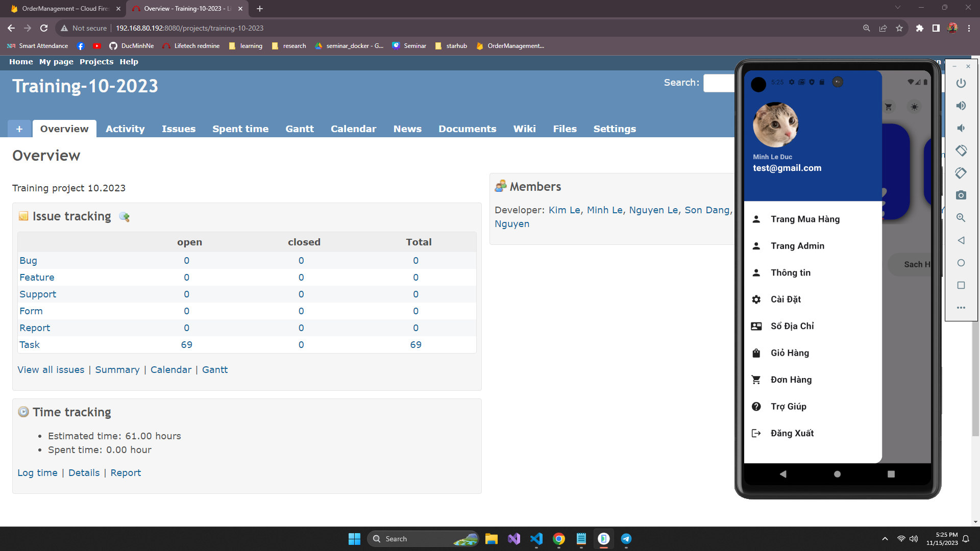Rotate the emulator left using the rotate icon
Viewport: 980px width, 551px height.
[x=961, y=151]
